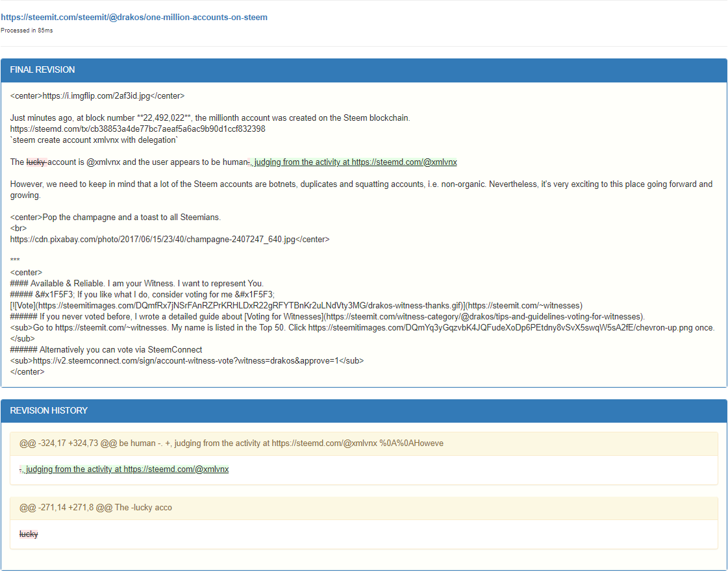Click the FINAL REVISION panel header
Viewport: 728px width, 572px height.
[x=364, y=70]
